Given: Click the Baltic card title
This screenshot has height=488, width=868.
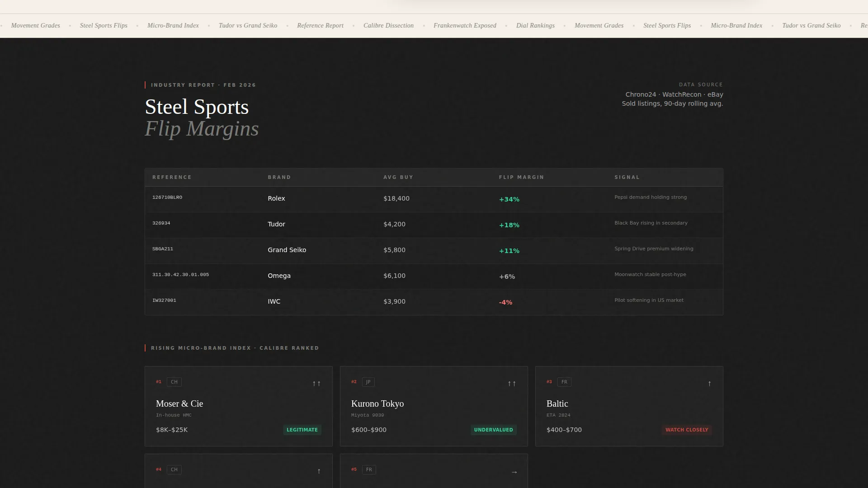Looking at the screenshot, I should click(557, 404).
